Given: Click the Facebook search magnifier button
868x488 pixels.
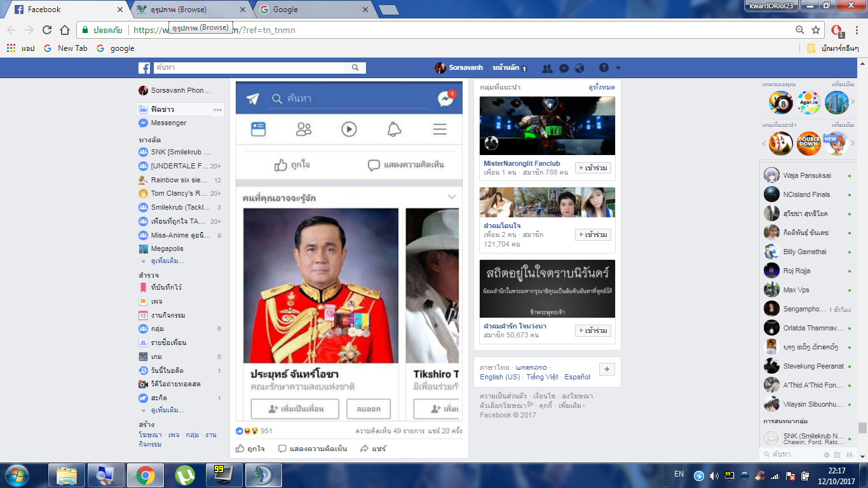Looking at the screenshot, I should tap(355, 67).
